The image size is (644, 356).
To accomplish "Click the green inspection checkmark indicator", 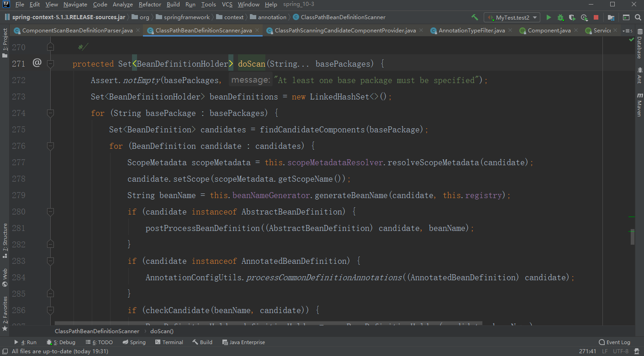I will pos(632,40).
